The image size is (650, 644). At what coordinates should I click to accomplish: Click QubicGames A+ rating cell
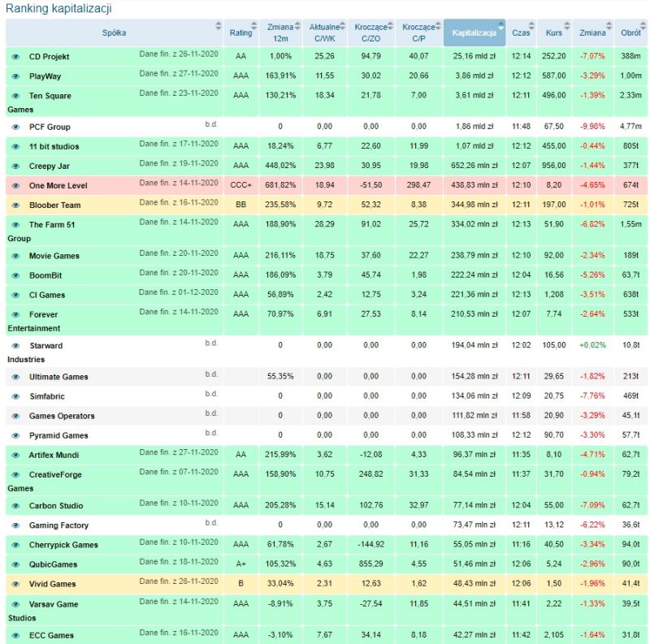241,564
